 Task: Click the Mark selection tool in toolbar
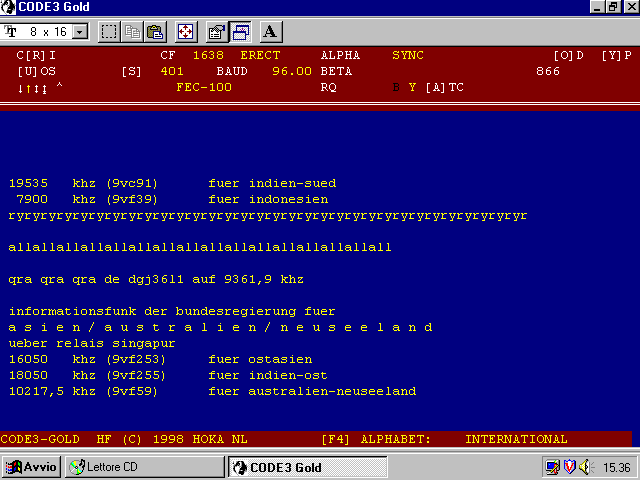point(109,32)
